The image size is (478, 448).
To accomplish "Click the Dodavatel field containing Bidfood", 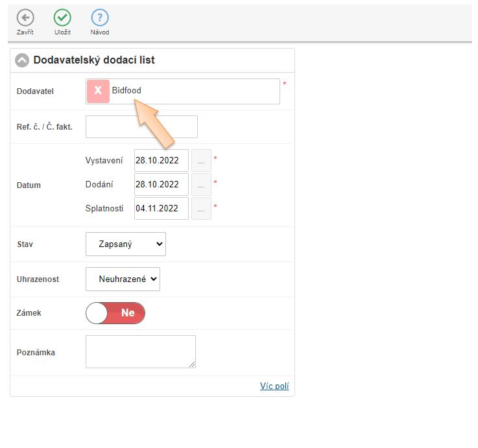I will coord(195,91).
